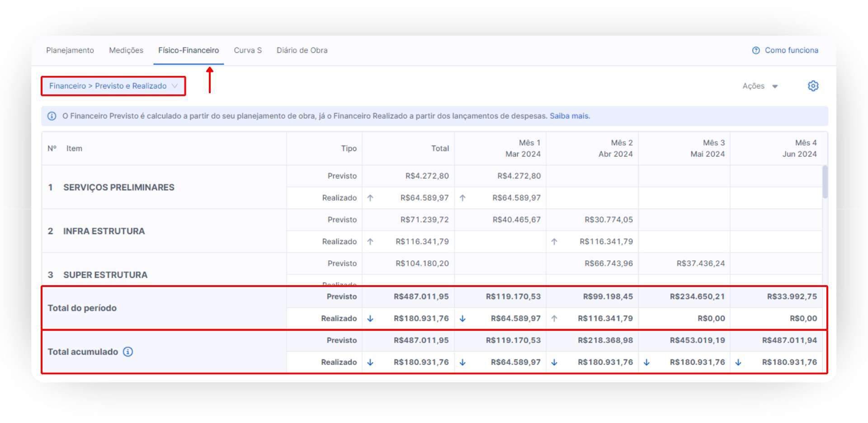
Task: Click up arrow beside Infra Estrutura realizado total
Action: 370,242
